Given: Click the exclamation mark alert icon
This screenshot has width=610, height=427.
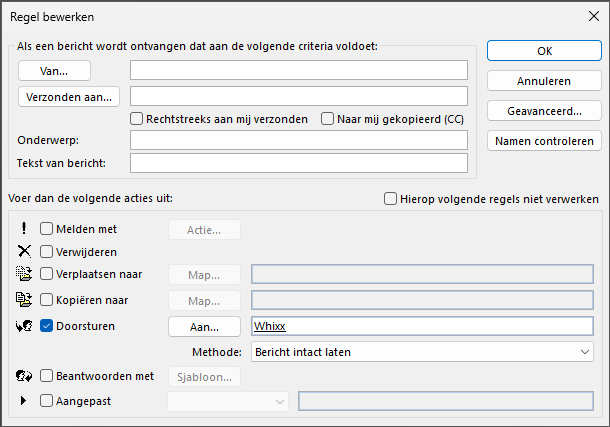Looking at the screenshot, I should (24, 229).
